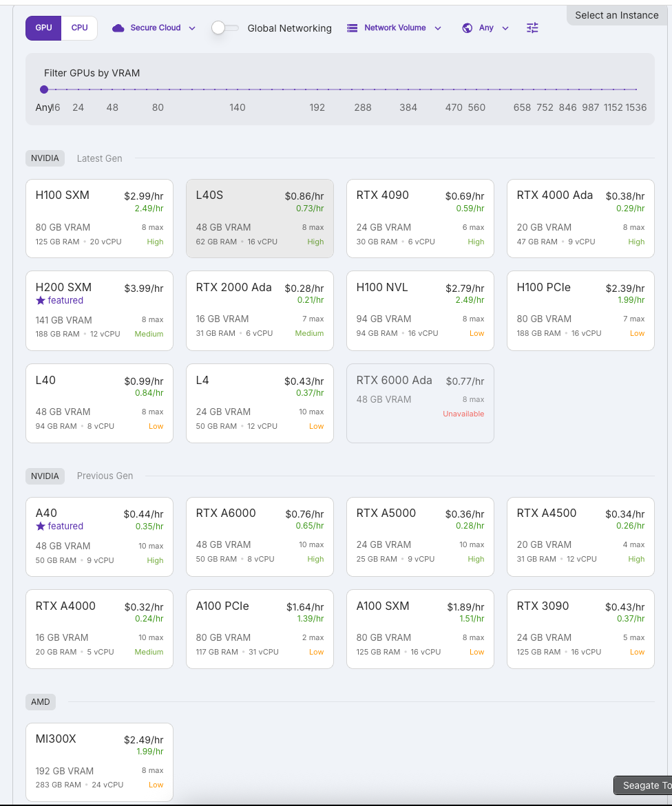This screenshot has width=672, height=806.
Task: Select the A100 SXM card
Action: point(420,629)
